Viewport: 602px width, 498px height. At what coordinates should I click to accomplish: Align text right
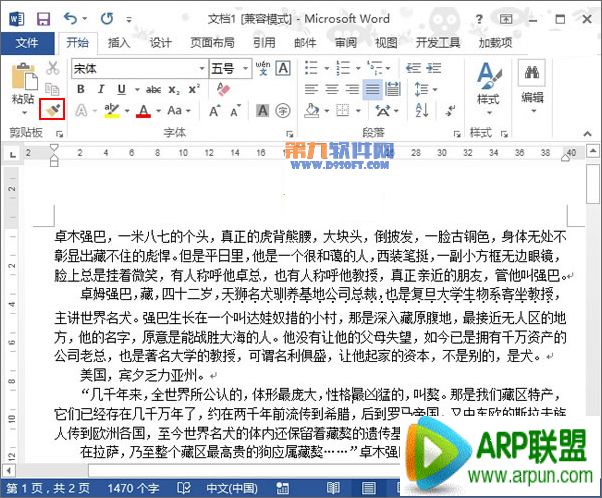click(352, 89)
